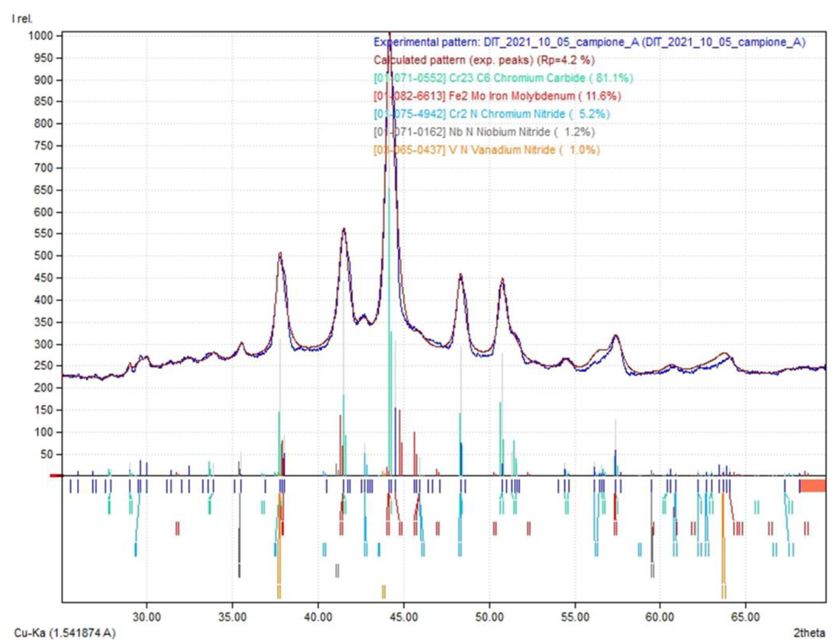Screen dimensions: 836x644
Task: Click the peak top near 41.5 degrees
Action: 344,230
